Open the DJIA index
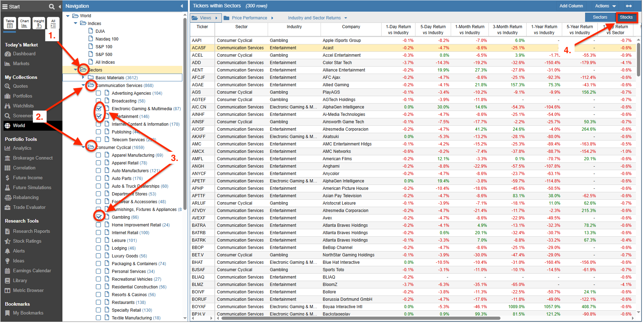The width and height of the screenshot is (644, 324). [x=100, y=31]
